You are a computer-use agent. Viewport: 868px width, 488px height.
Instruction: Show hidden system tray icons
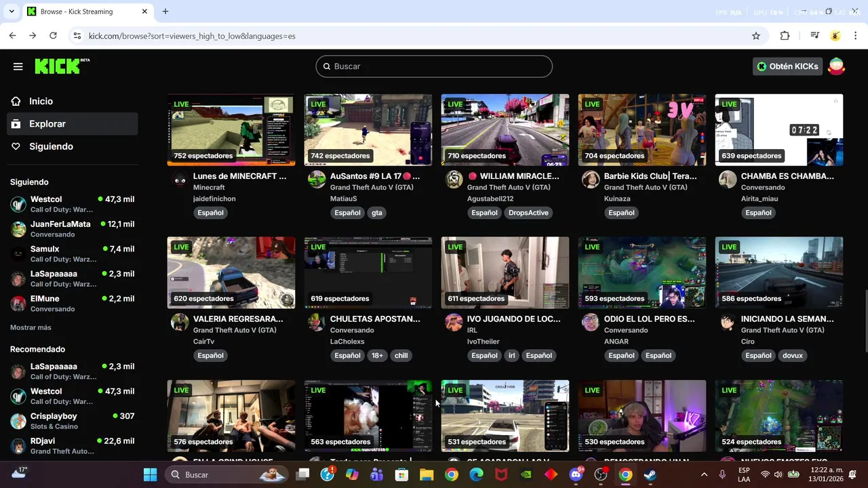pyautogui.click(x=704, y=474)
